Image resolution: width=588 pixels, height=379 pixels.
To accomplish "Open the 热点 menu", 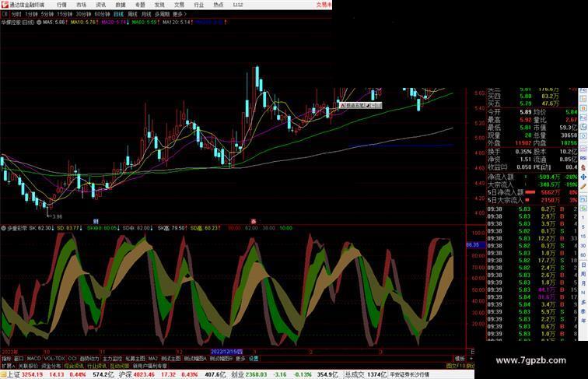I will point(218,5).
